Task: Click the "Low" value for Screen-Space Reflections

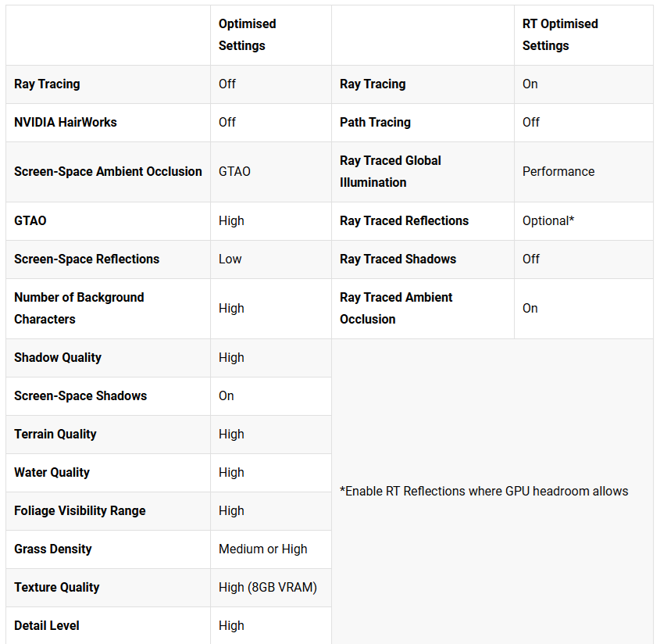Action: pyautogui.click(x=230, y=259)
